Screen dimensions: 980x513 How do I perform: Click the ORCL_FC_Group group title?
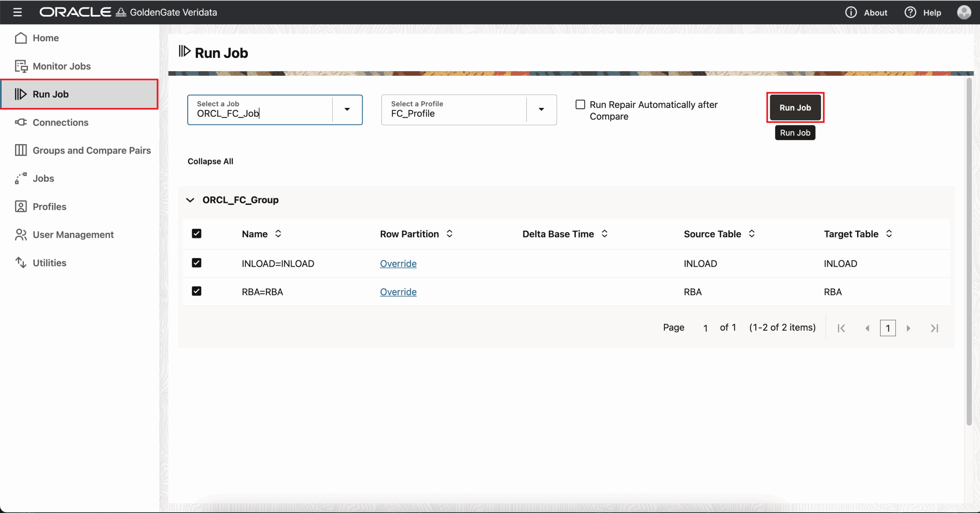coord(240,200)
